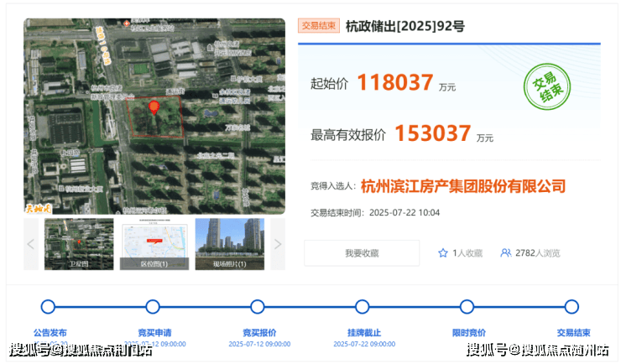This screenshot has height=364, width=621.
Task: Click the 竞买申请 timeline node
Action: pos(153,307)
